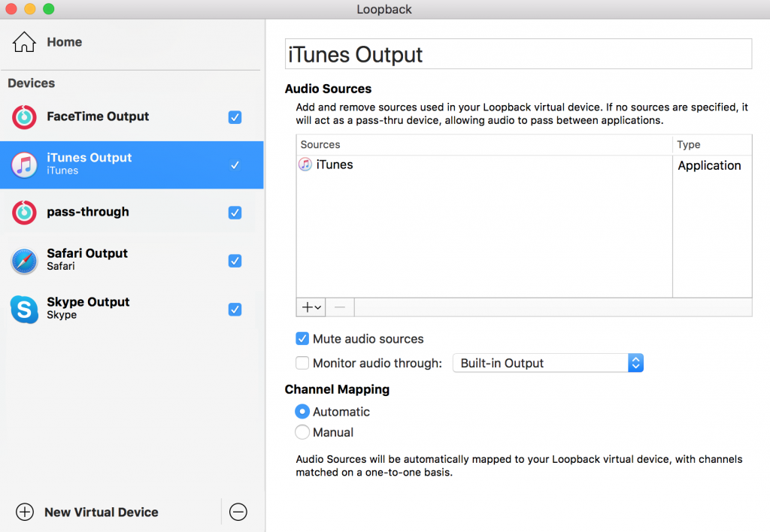Click the Application type cell
The image size is (770, 532).
click(709, 165)
